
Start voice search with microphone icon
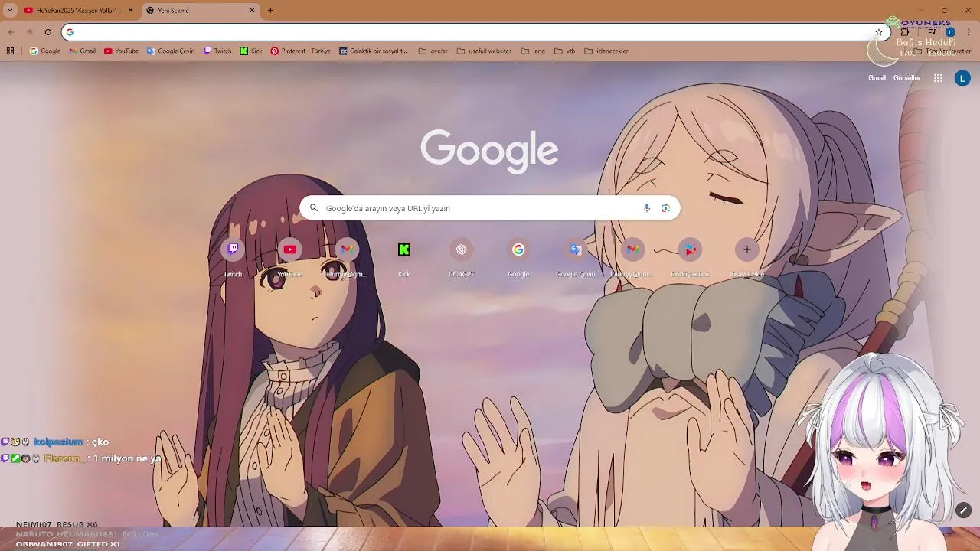(647, 208)
